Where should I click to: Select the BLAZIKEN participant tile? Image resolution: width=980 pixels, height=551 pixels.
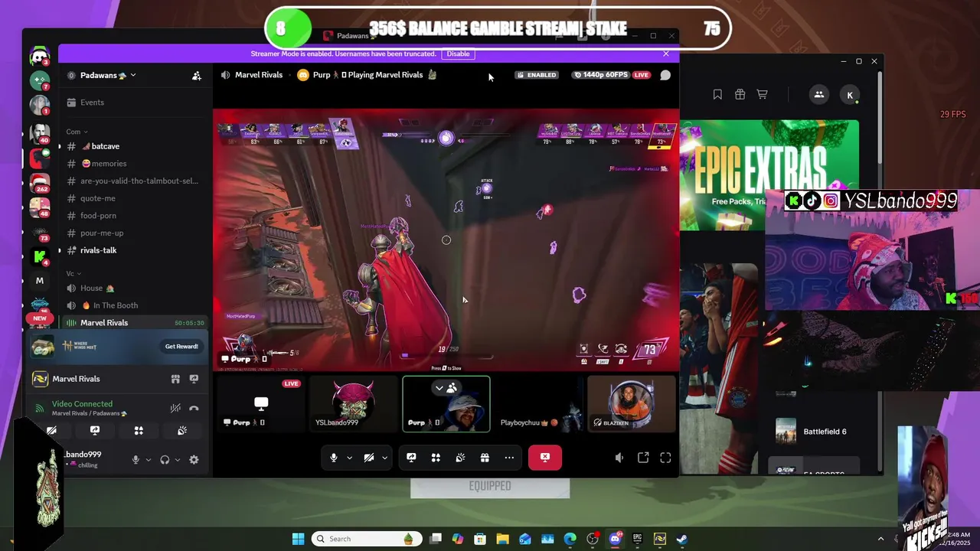click(x=632, y=404)
